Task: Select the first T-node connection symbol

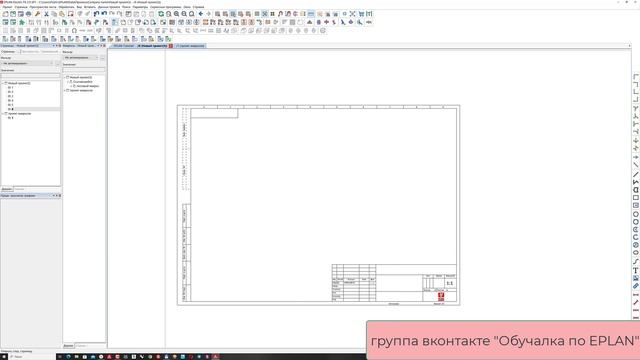Action: click(636, 108)
